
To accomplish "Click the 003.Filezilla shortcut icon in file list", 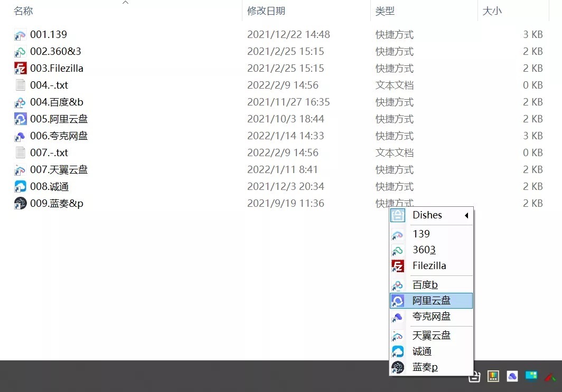I will [20, 68].
